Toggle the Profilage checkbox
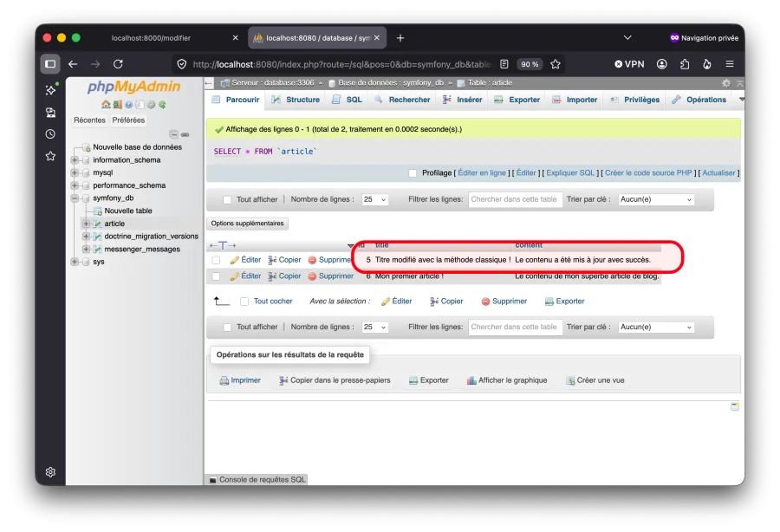 click(x=413, y=173)
